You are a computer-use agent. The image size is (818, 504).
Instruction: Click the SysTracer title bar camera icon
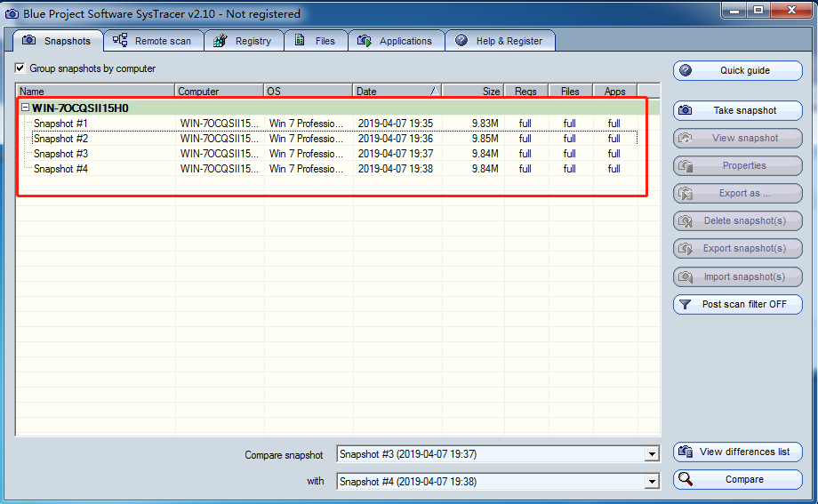tap(12, 14)
